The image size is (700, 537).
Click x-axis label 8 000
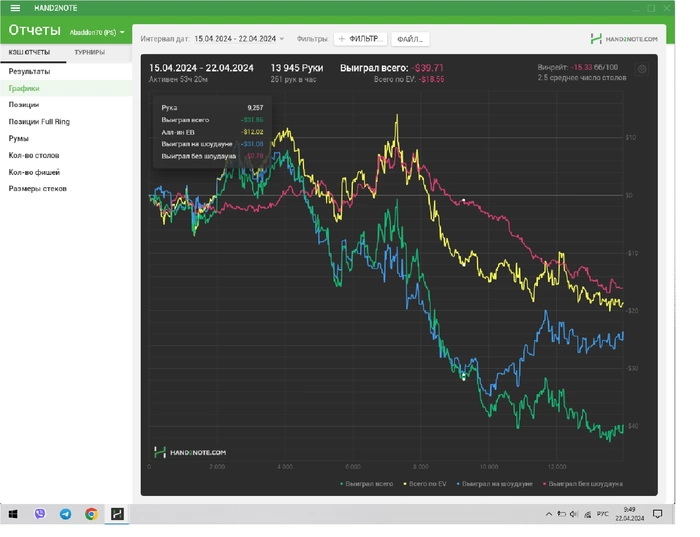(x=421, y=466)
